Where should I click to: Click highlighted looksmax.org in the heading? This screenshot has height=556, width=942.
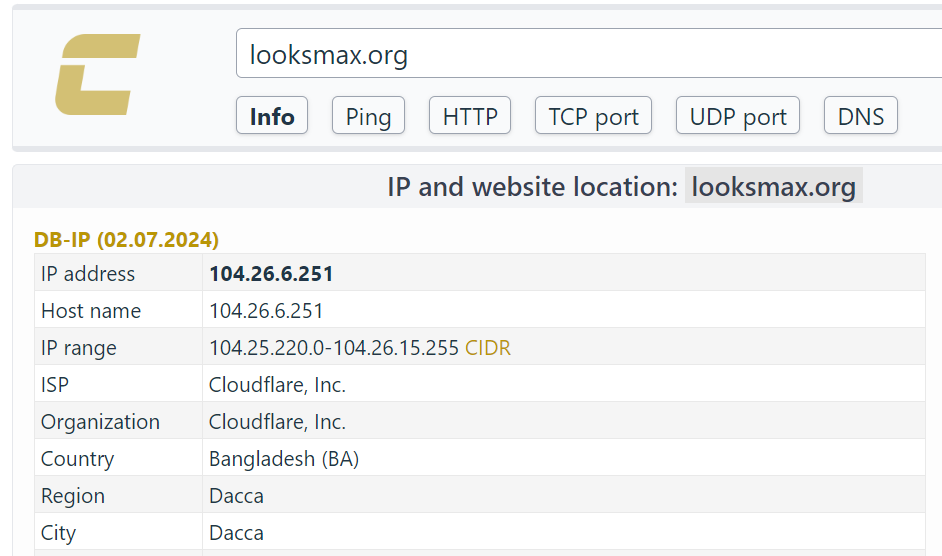tap(773, 187)
